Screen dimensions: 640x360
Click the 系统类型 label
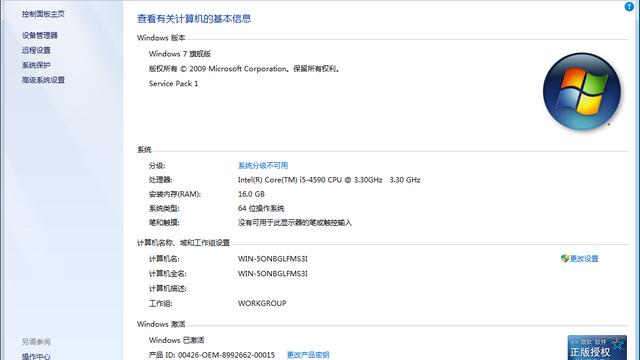(x=164, y=208)
